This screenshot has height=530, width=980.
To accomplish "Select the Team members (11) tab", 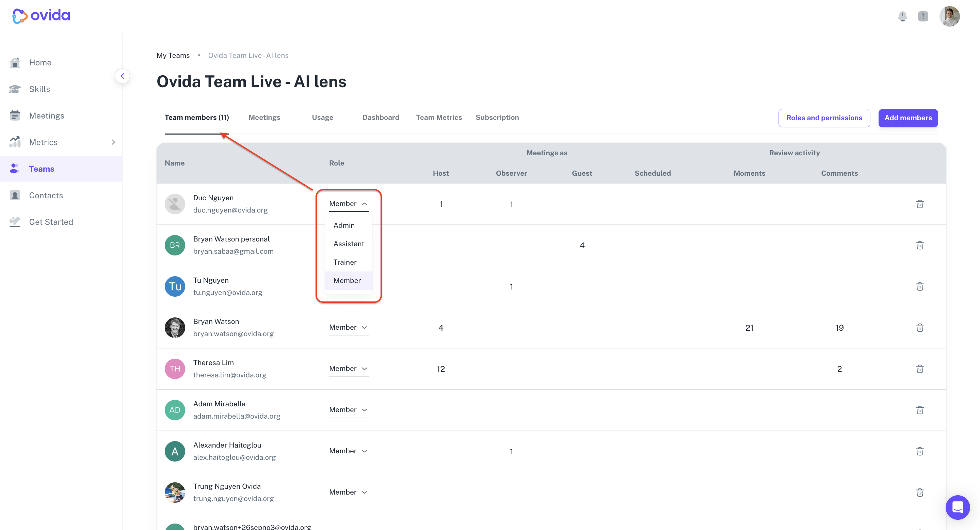I will pos(197,118).
